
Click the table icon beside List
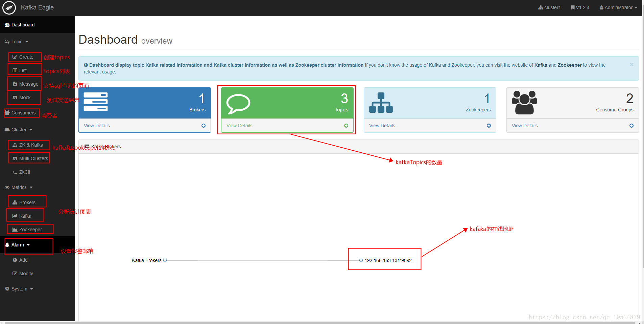(x=15, y=70)
